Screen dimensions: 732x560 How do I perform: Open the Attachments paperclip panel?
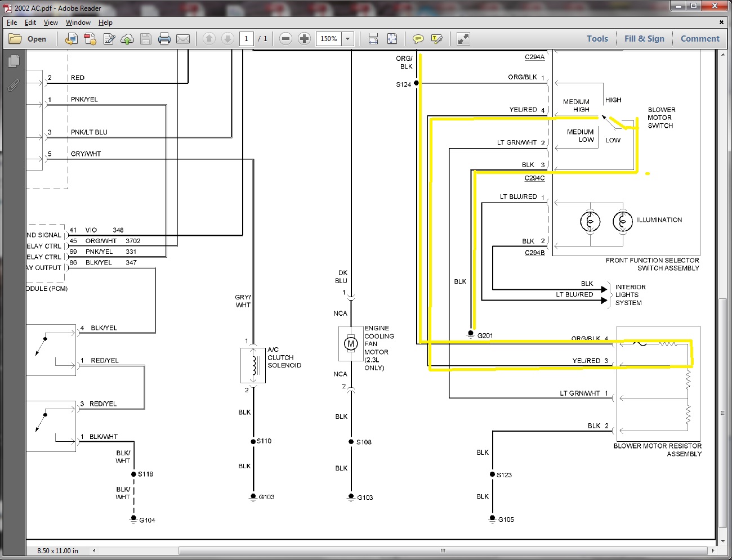[x=14, y=85]
